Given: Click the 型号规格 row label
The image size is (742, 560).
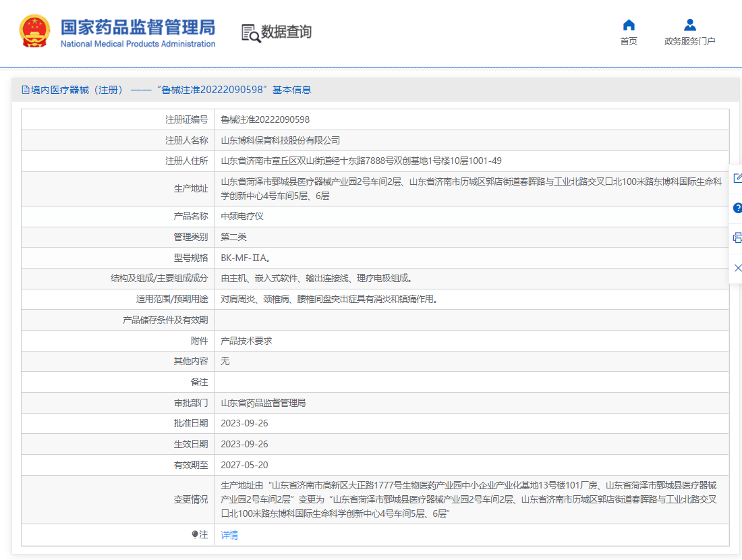Looking at the screenshot, I should (191, 258).
